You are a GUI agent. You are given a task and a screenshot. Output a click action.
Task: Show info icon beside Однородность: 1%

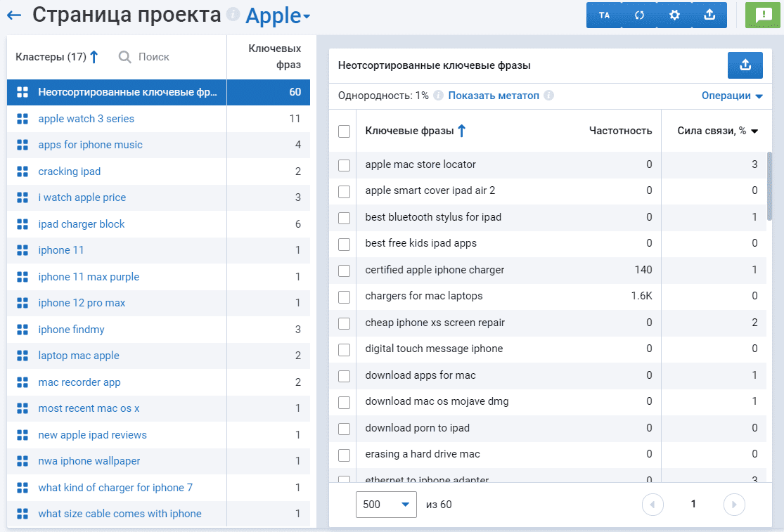click(x=438, y=96)
